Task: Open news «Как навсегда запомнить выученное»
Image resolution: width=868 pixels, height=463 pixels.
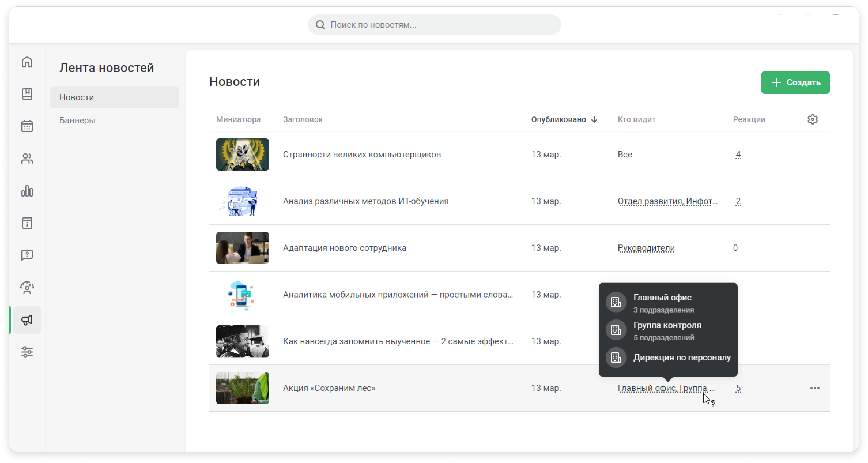Action: coord(398,341)
